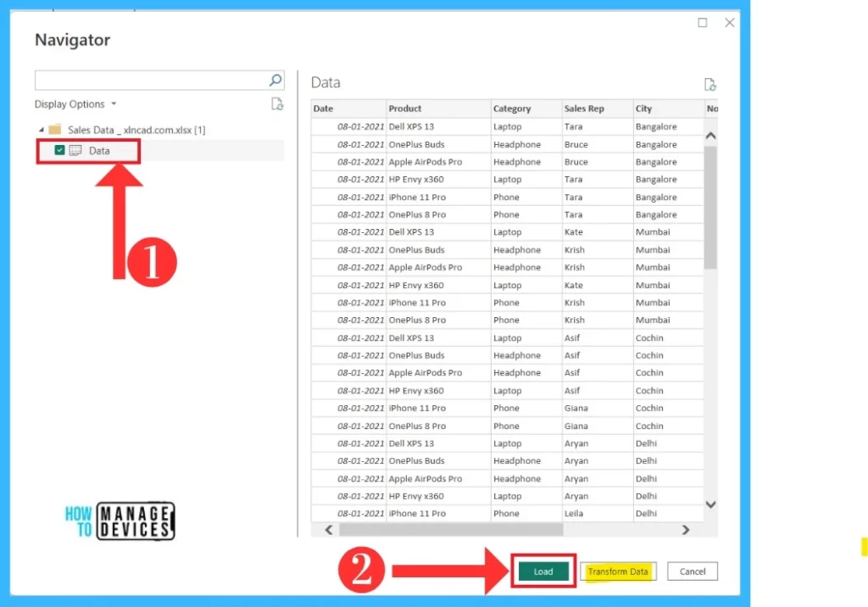
Task: Click the Sales Rep column header
Action: 598,109
